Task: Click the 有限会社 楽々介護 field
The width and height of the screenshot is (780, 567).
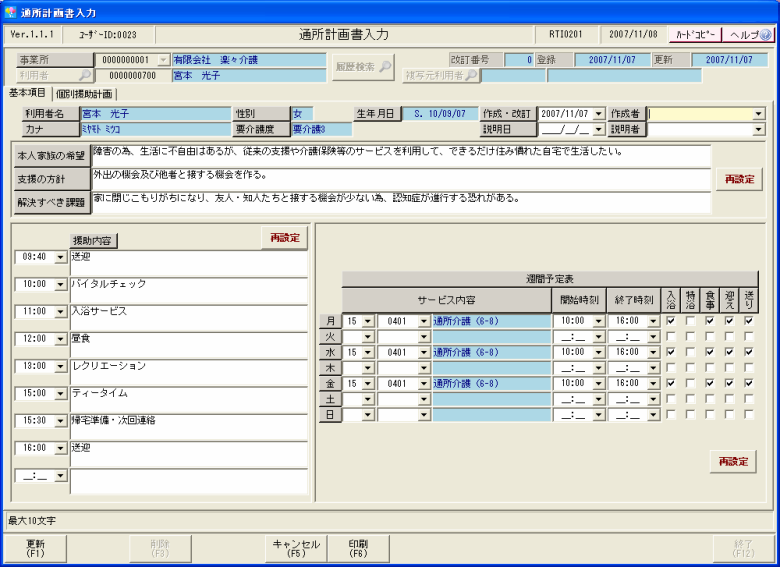Action: click(x=249, y=60)
